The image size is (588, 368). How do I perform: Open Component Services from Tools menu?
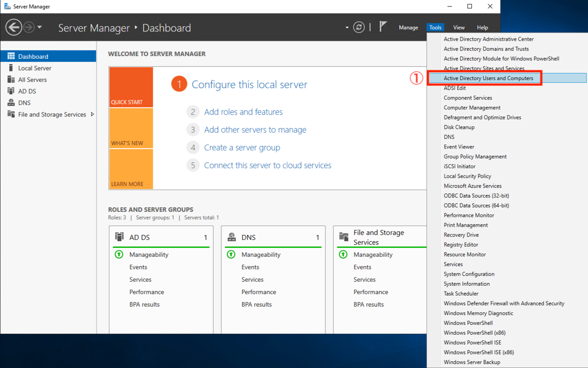point(507,98)
